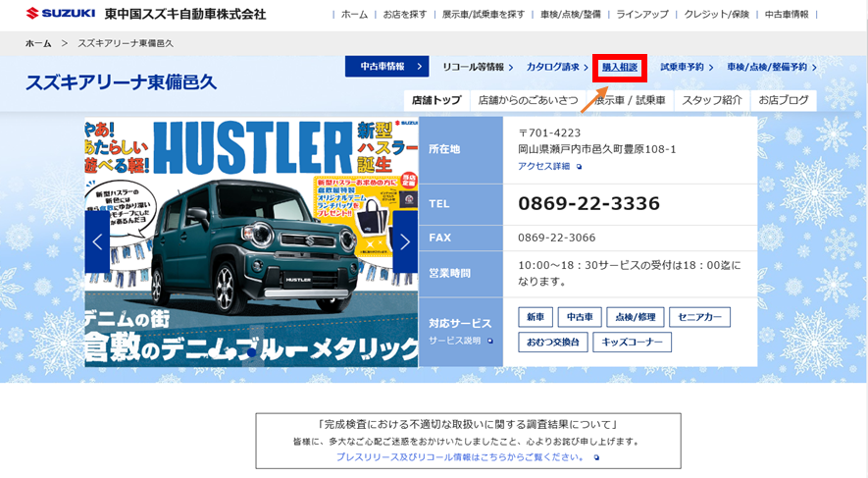Click the icon beside サービス説明

click(x=490, y=342)
